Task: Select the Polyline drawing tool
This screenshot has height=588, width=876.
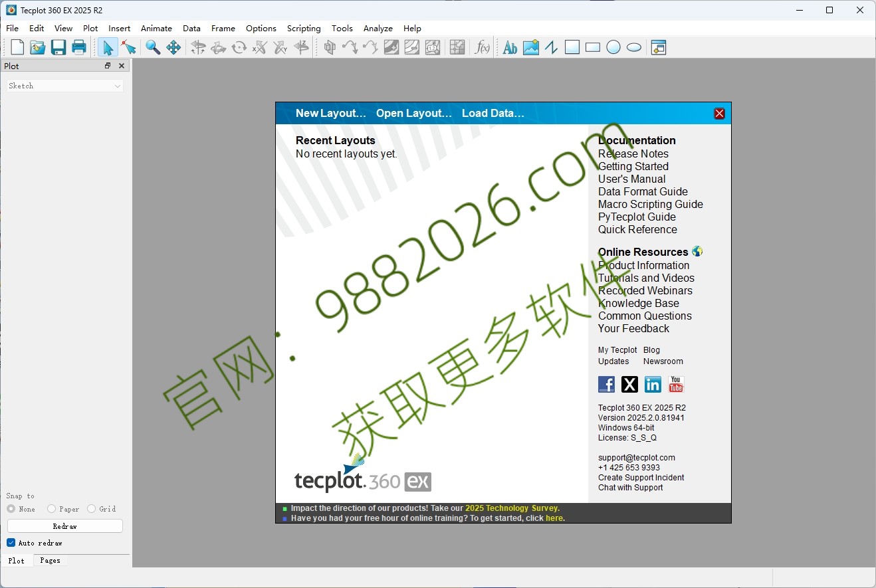Action: (551, 47)
